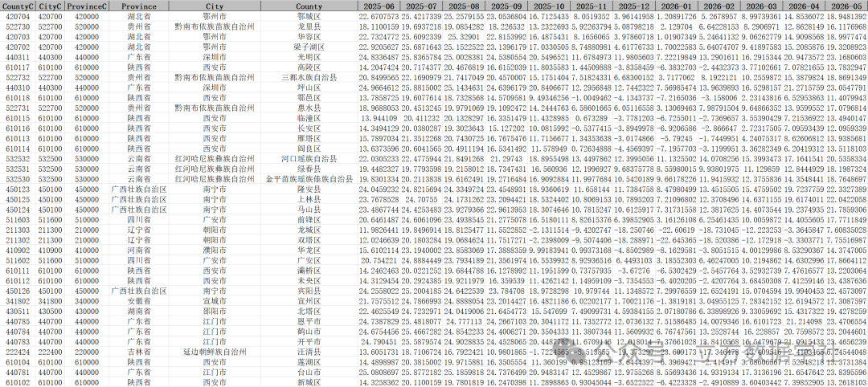Click 2025-06 value 13.944109
868x387 pixels.
coord(379,118)
